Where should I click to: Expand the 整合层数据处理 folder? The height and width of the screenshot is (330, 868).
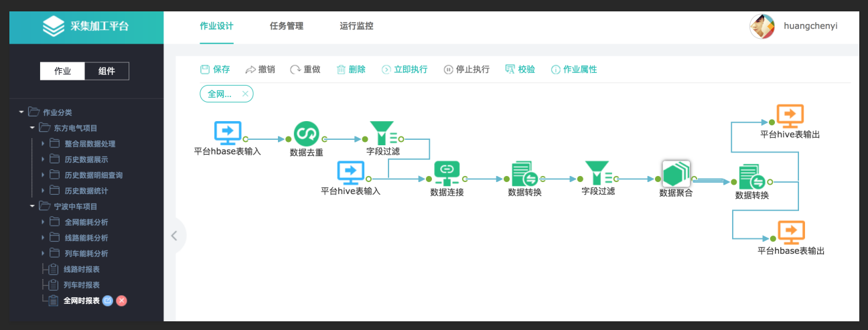point(43,143)
